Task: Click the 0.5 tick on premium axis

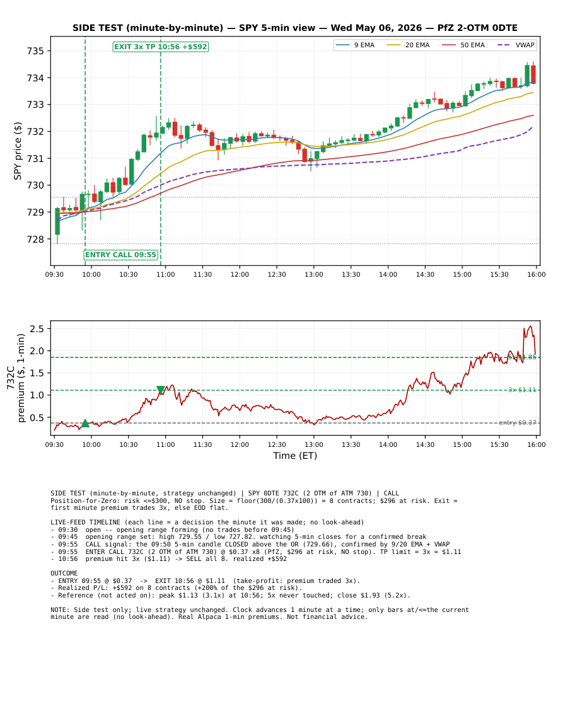Action: coord(37,417)
